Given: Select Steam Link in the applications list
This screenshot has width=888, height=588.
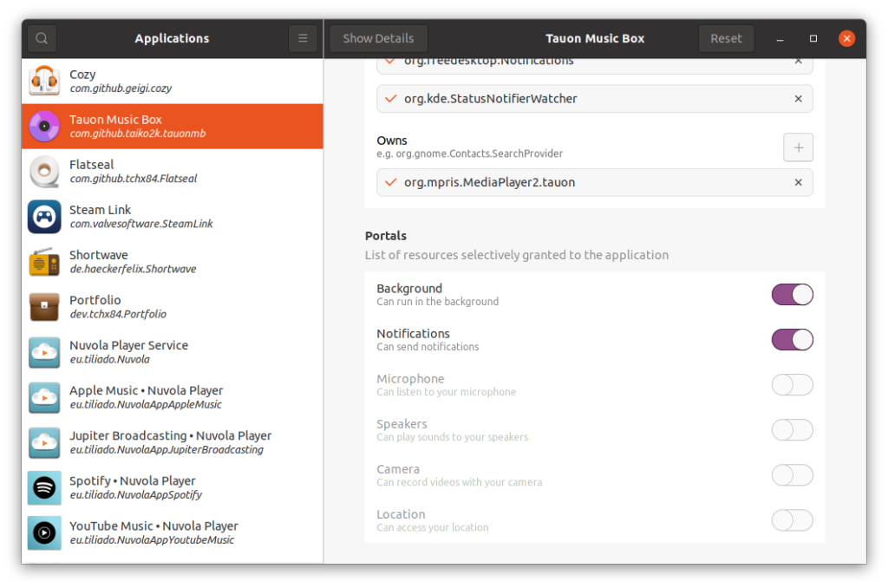Looking at the screenshot, I should pyautogui.click(x=173, y=217).
